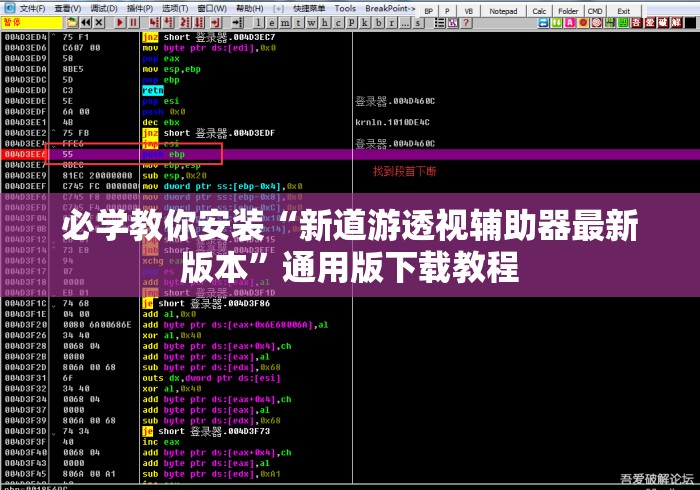This screenshot has width=700, height=490.
Task: Open the 调试(D) menu
Action: coord(104,8)
